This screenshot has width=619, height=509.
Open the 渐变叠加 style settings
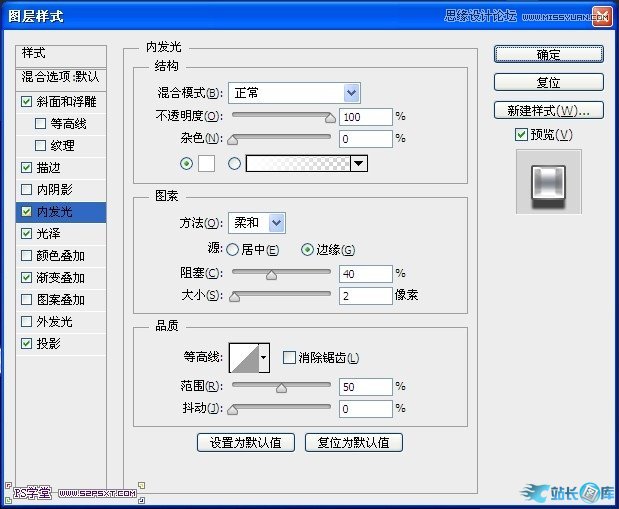61,278
